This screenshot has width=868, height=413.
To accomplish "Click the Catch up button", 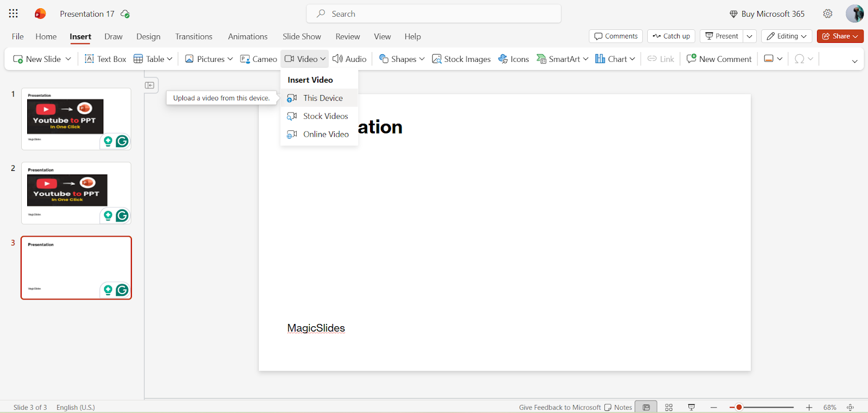I will 671,36.
